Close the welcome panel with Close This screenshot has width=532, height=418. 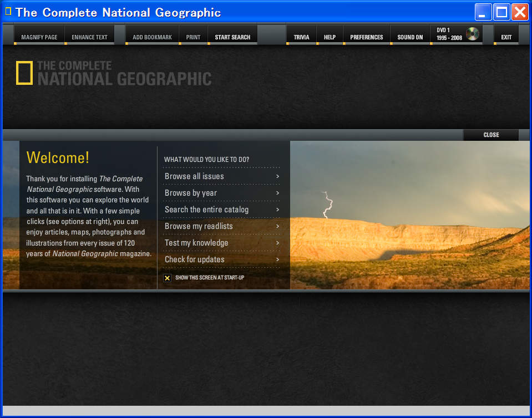point(491,135)
